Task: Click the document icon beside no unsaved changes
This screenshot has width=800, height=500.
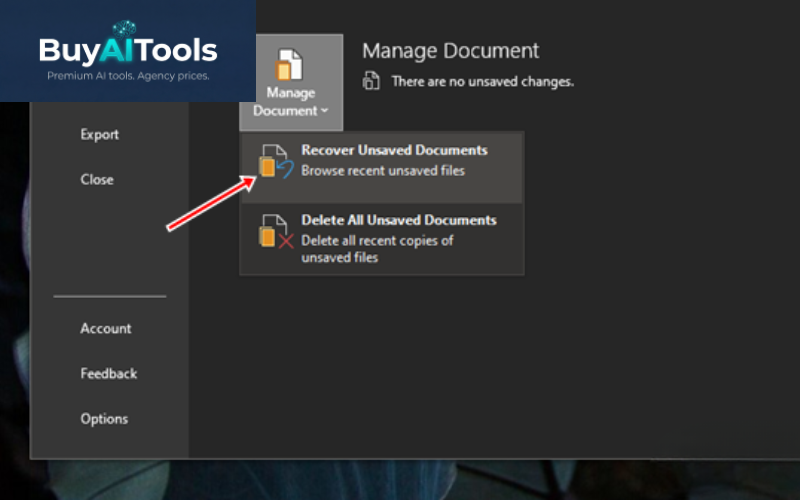Action: point(371,81)
